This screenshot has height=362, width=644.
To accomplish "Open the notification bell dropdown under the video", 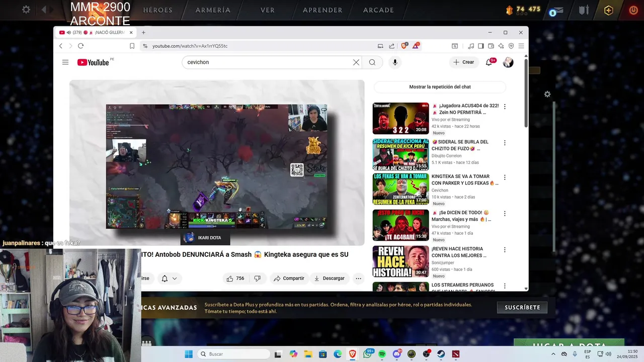I will (x=169, y=279).
